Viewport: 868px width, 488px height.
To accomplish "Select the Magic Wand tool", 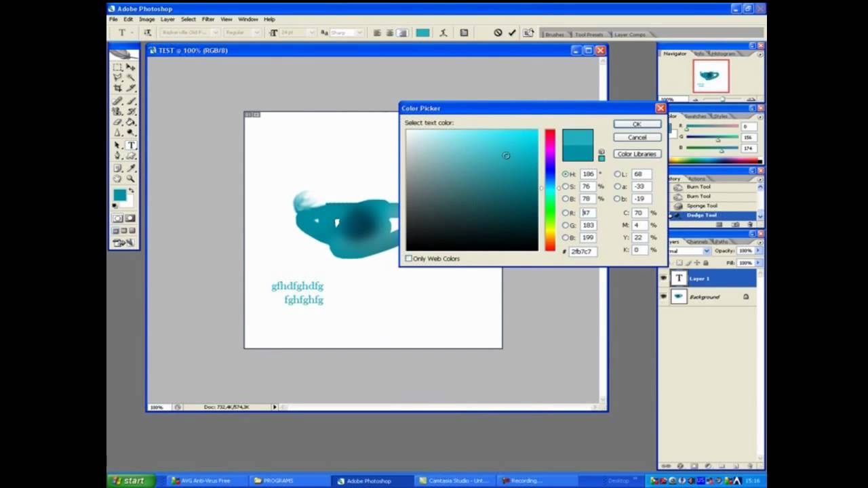I will (130, 77).
